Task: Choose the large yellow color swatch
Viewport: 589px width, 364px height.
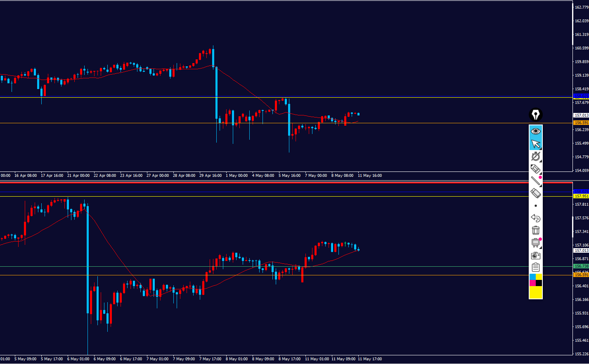Action: pyautogui.click(x=536, y=292)
